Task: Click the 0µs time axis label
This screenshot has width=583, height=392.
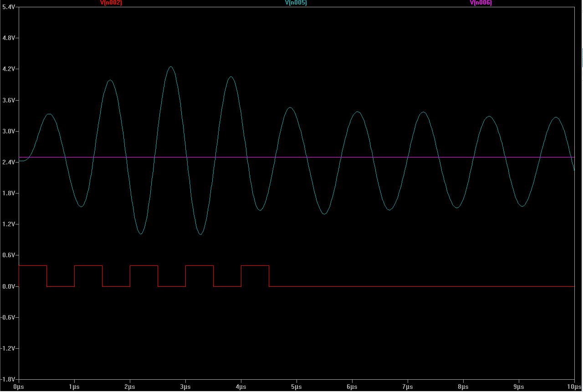Action: pos(19,387)
